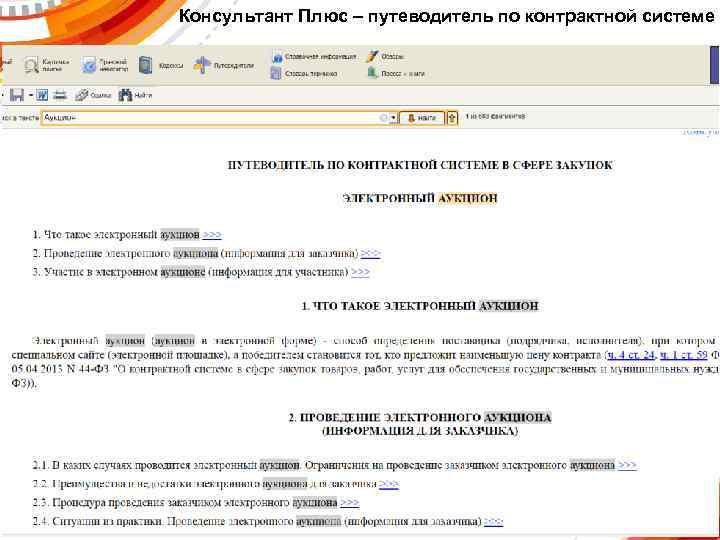Click the subheading '(ИНФОРМАЦИЯ ДЛЯ ЗАКАЗЧИКА)'
720x540 pixels.
coord(420,431)
